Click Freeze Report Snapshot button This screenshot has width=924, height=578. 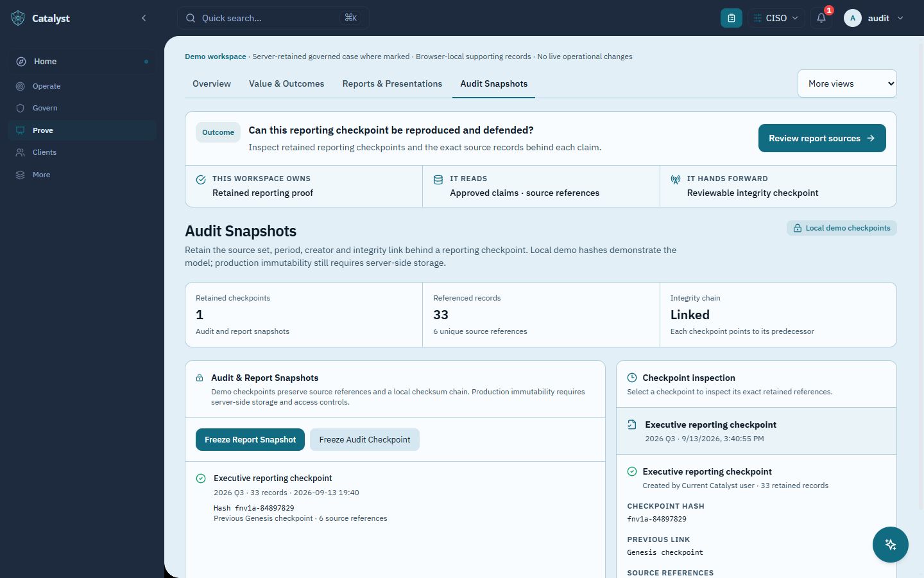click(x=250, y=439)
